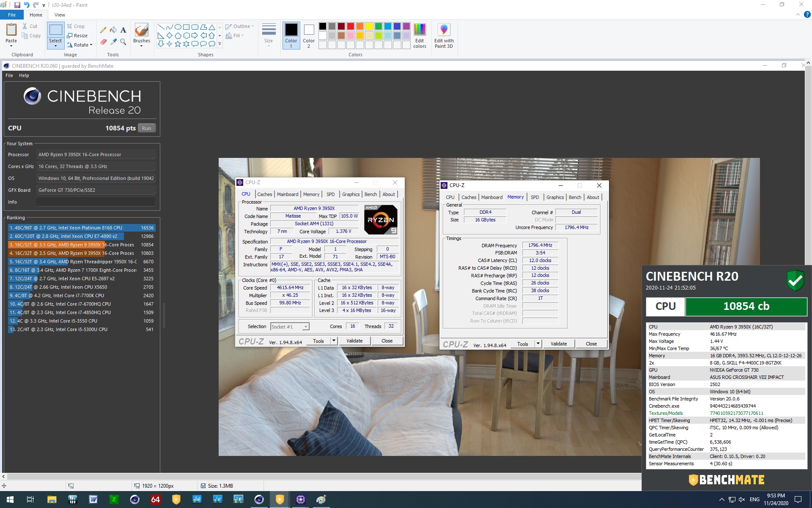Select the Eraser tool

coord(103,41)
